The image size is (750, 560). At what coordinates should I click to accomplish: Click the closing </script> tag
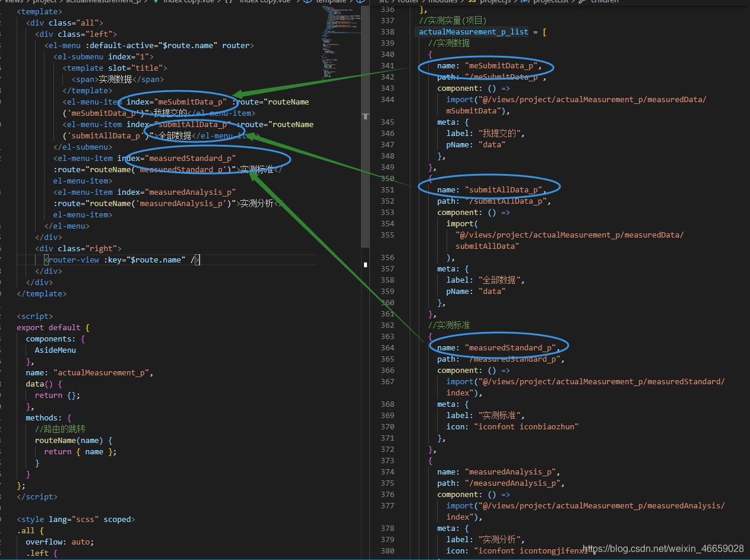click(37, 496)
